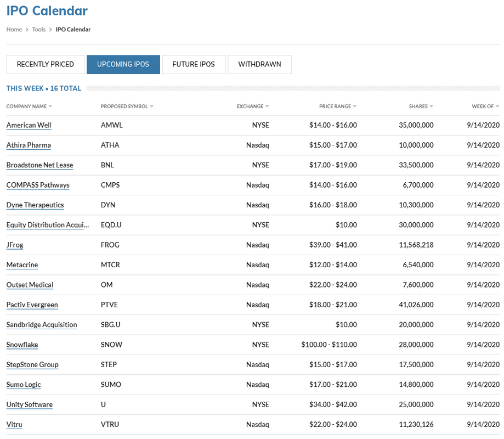
Task: Click the 14,800,000 shares value
Action: 416,385
